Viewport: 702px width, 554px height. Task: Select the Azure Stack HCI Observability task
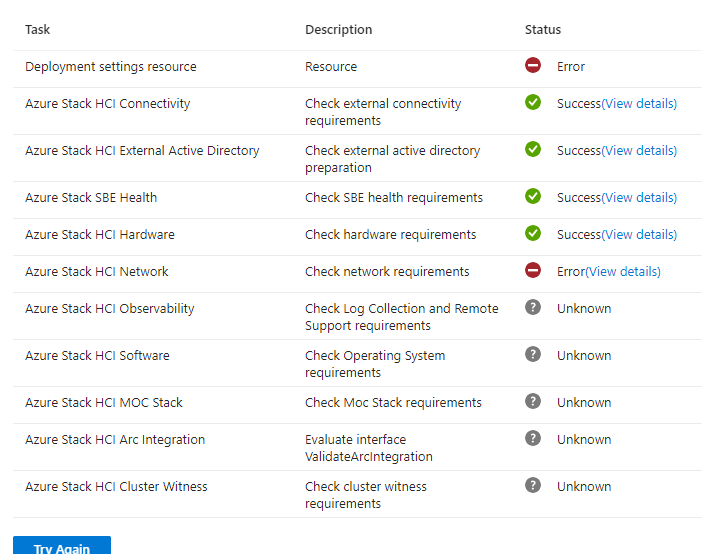click(x=110, y=309)
